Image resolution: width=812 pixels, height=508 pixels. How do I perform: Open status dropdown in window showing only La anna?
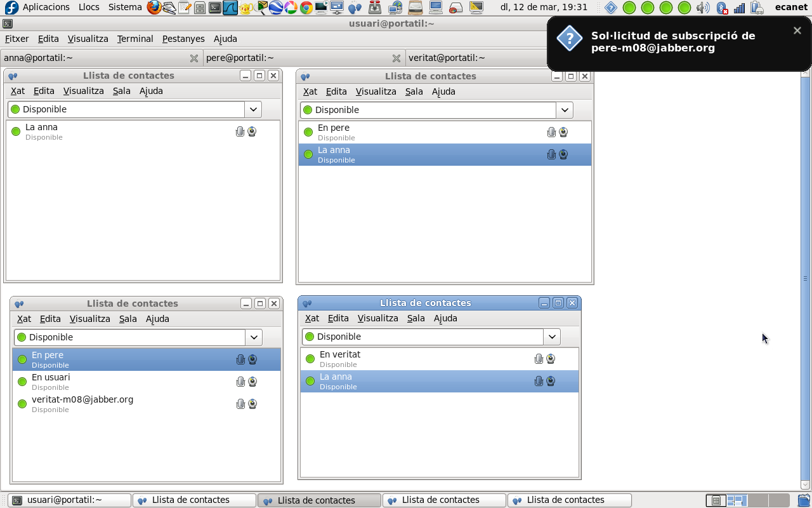(254, 109)
